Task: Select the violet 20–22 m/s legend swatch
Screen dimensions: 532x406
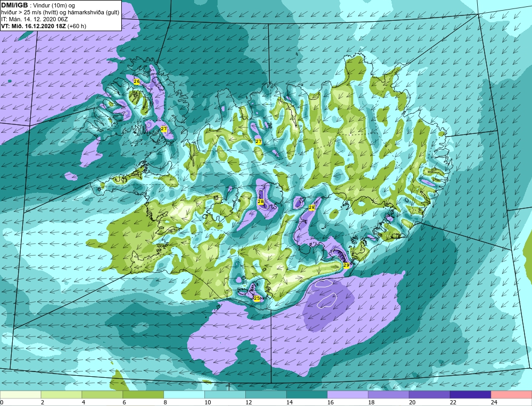Action: pyautogui.click(x=429, y=394)
